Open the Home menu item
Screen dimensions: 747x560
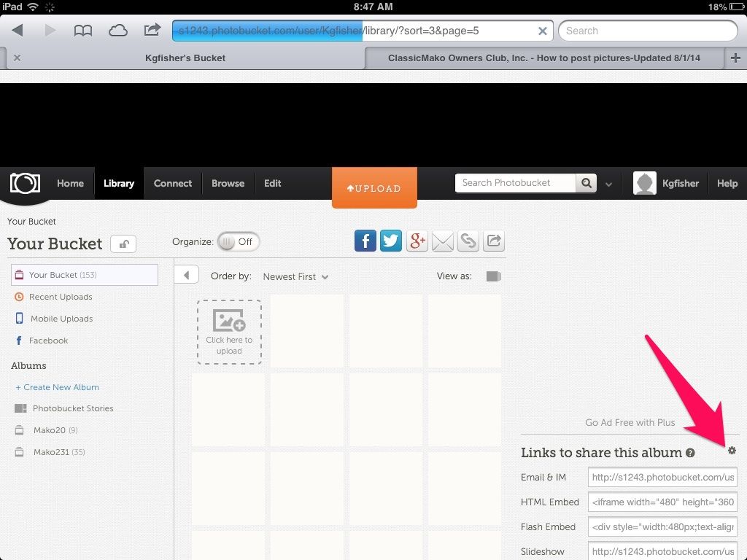coord(70,183)
